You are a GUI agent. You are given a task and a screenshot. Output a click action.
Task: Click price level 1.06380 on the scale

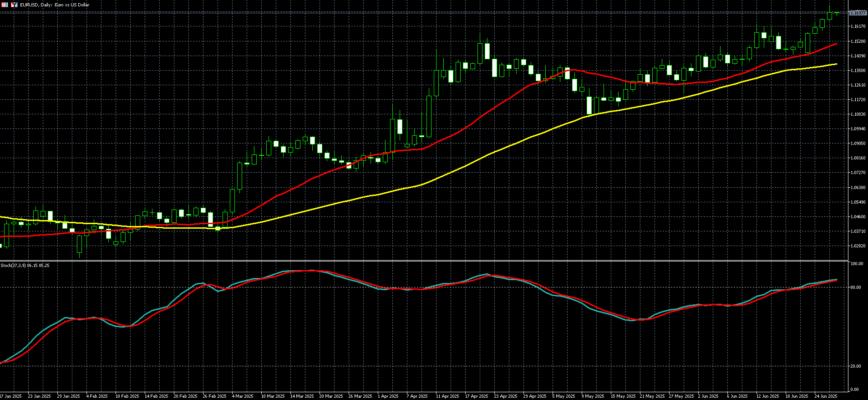pos(858,188)
